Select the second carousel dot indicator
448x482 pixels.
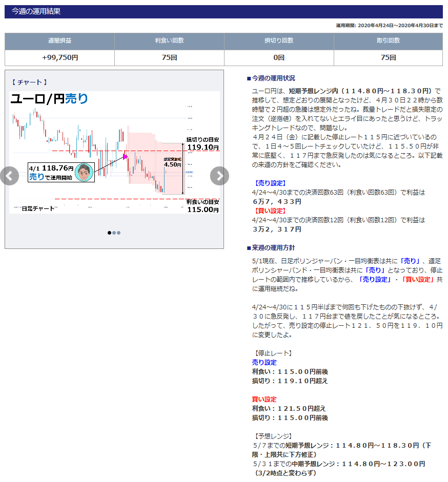coord(114,233)
